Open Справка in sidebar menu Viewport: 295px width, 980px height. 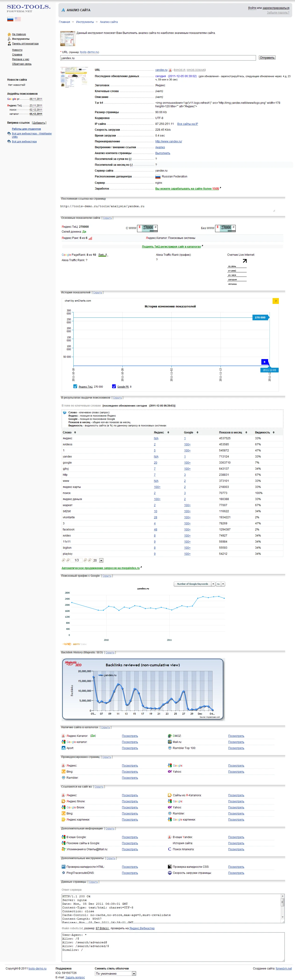17,54
